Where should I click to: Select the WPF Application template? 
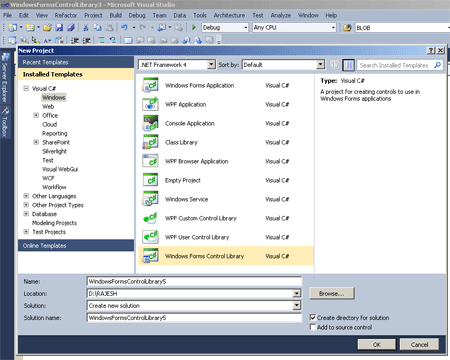click(226, 104)
